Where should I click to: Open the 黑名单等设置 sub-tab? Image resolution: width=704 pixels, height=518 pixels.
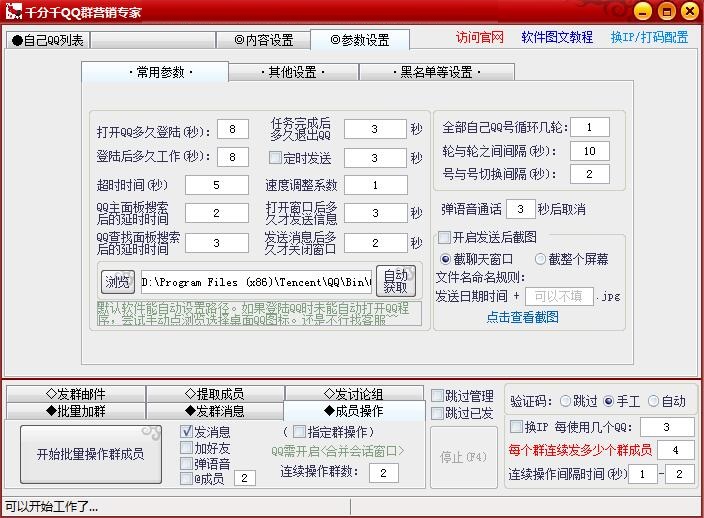point(436,72)
